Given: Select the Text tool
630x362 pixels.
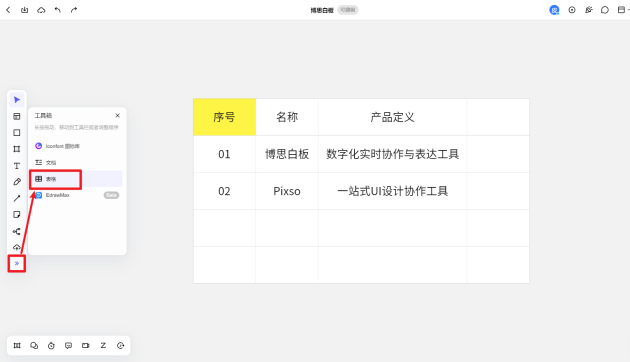Looking at the screenshot, I should 17,166.
